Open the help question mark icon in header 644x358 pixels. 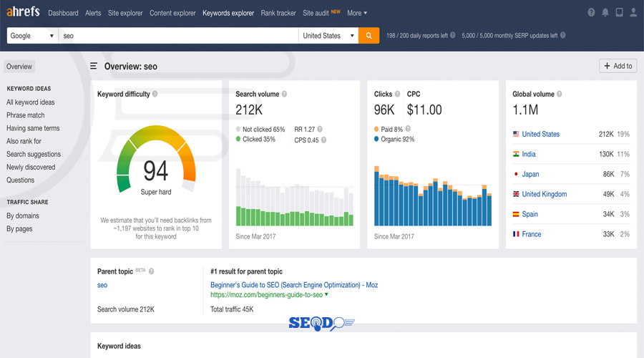coord(591,12)
